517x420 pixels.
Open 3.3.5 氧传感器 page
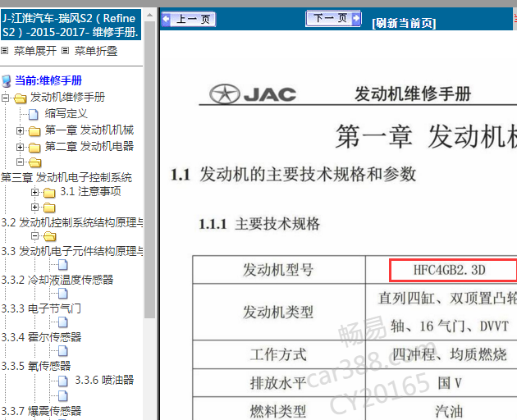pyautogui.click(x=36, y=366)
